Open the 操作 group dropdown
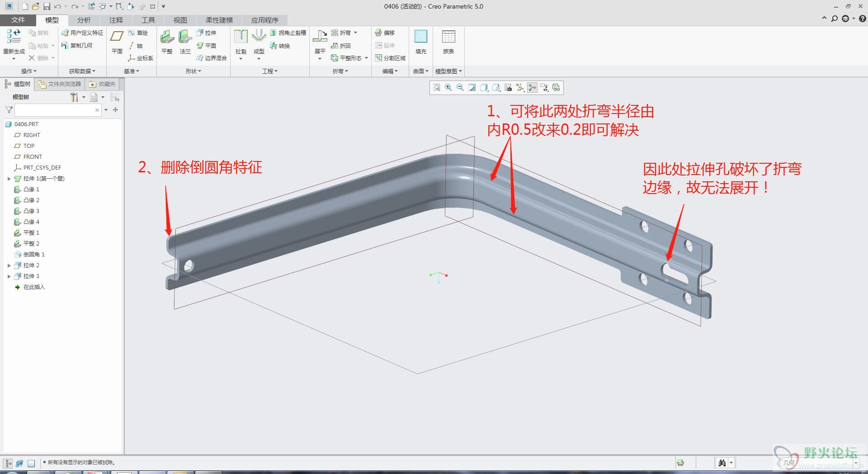This screenshot has width=868, height=474. coord(29,71)
